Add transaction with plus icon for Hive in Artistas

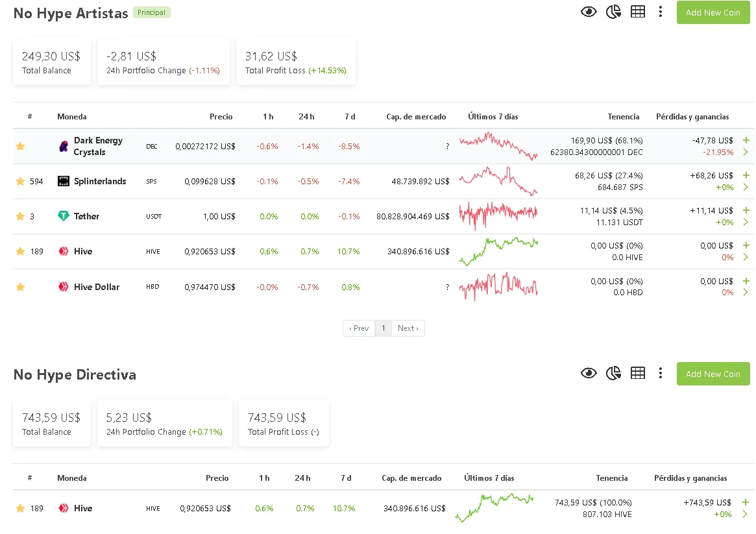746,245
